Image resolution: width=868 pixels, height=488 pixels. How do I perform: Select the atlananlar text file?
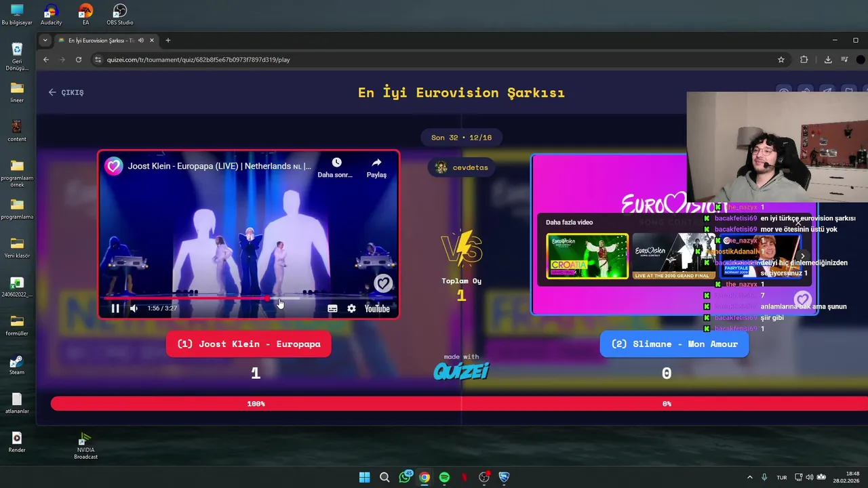[x=17, y=403]
